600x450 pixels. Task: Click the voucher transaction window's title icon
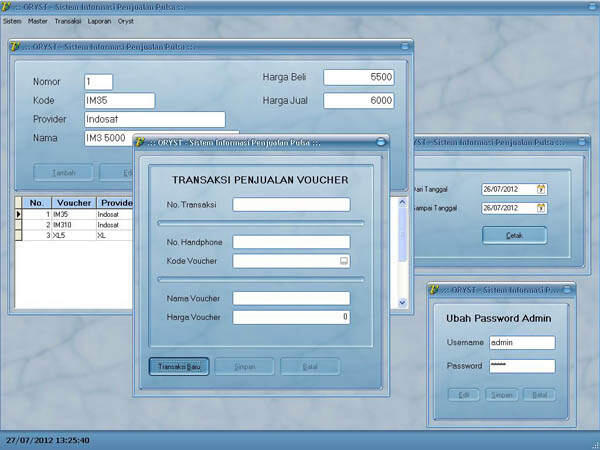[139, 142]
